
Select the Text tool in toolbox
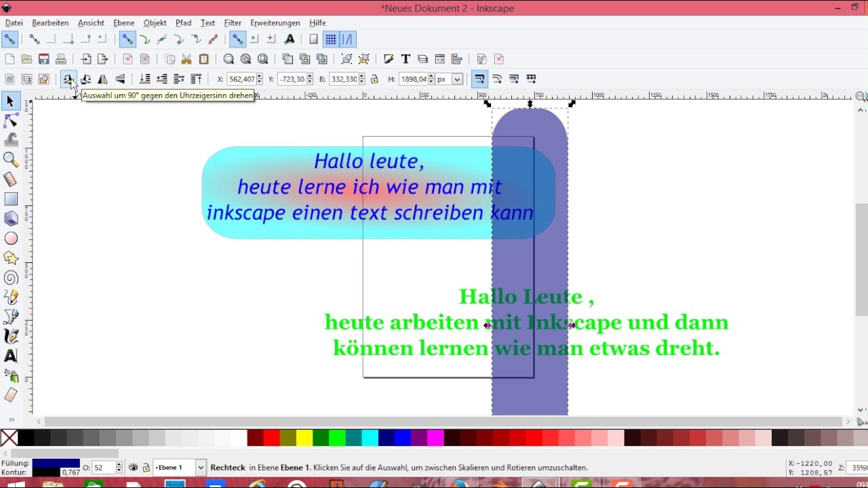[10, 356]
